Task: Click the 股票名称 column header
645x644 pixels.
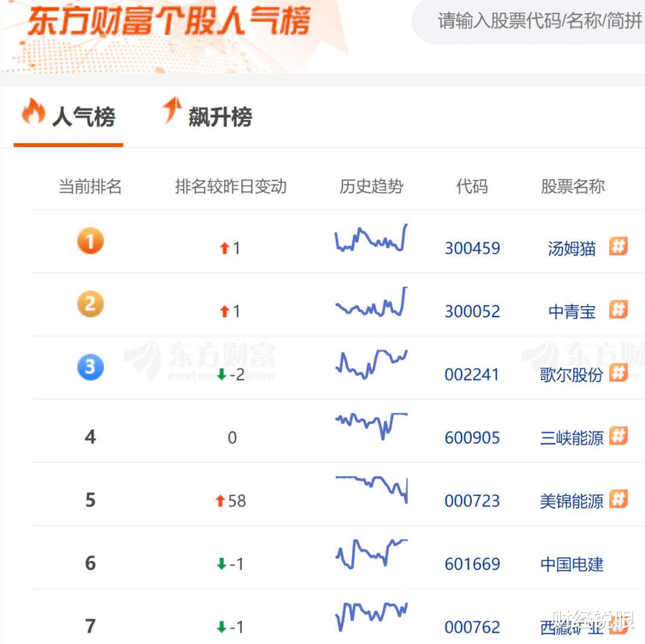Action: coord(573,186)
